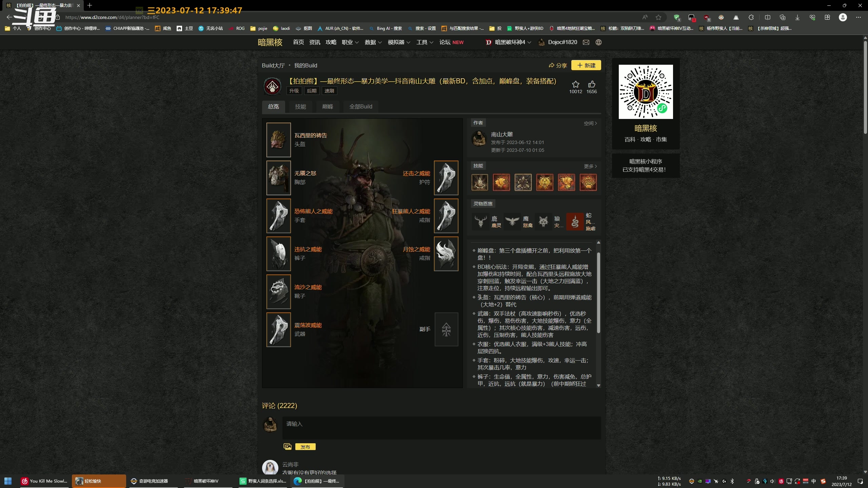Click the 暗黑核 QR code image
The image size is (868, 488).
(x=646, y=92)
